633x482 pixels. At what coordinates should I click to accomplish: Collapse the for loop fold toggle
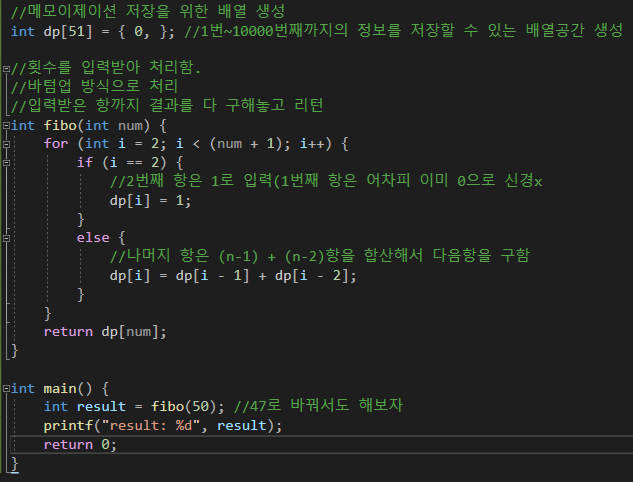tap(6, 144)
